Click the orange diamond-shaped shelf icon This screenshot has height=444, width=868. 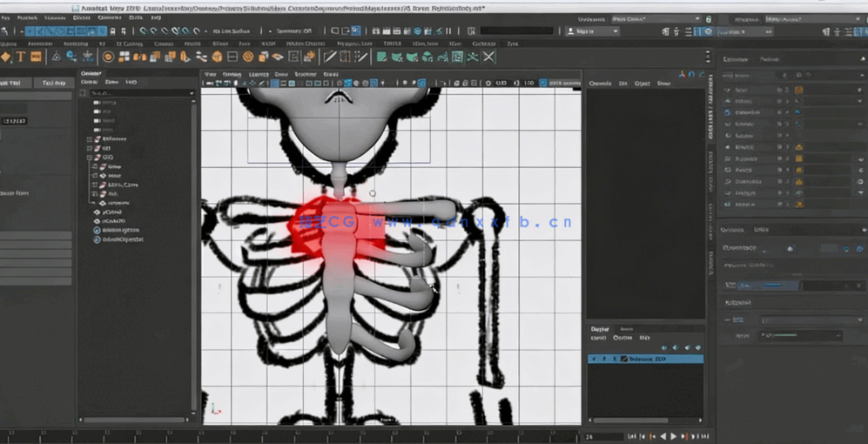(x=5, y=57)
